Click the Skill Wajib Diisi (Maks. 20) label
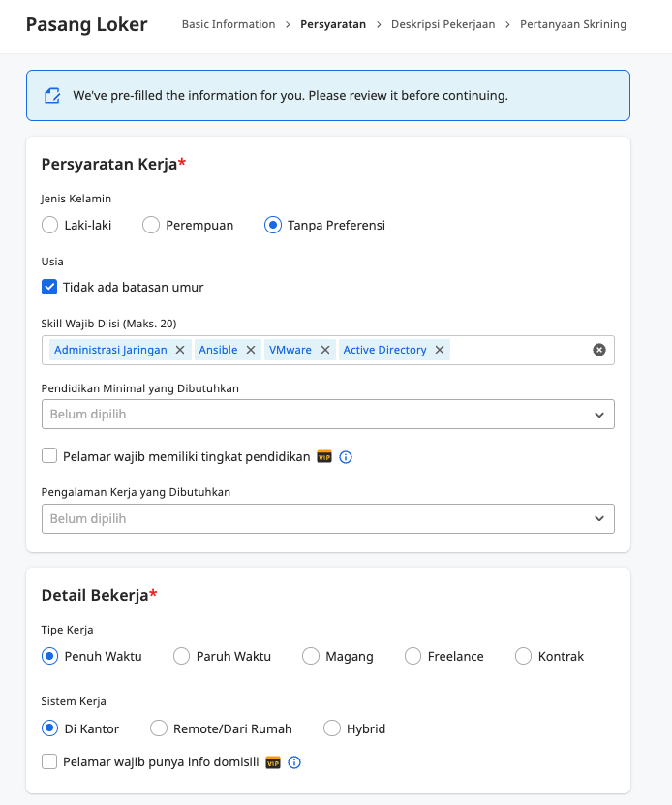 108,324
